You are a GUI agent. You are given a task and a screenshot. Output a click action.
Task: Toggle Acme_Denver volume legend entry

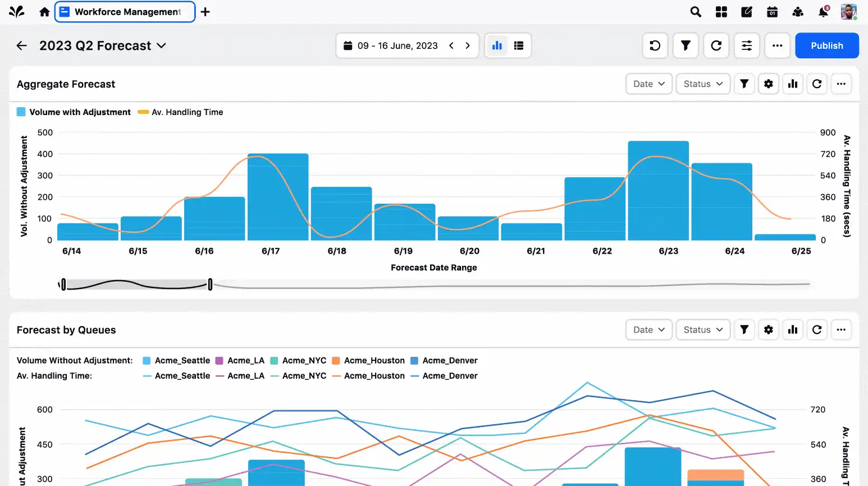coord(444,360)
